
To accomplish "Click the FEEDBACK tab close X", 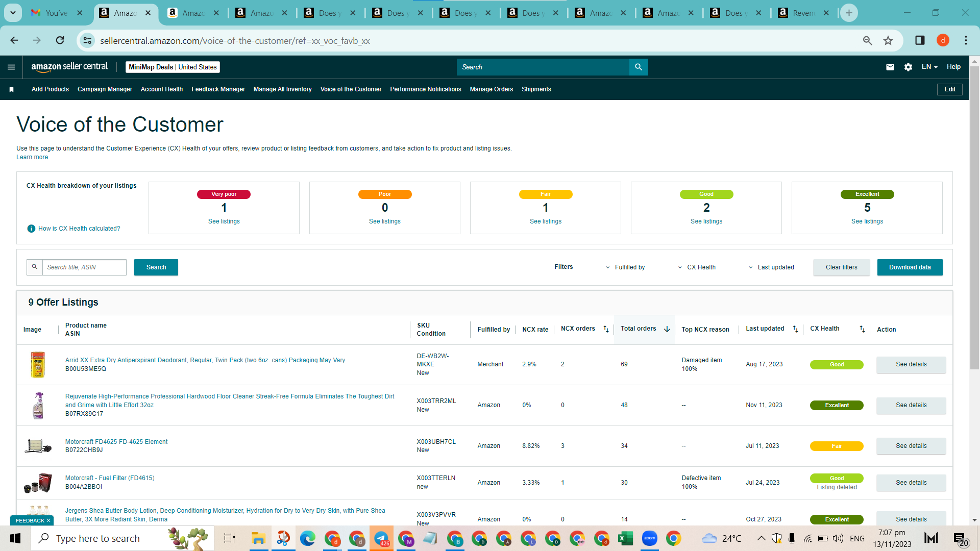I will 48,520.
